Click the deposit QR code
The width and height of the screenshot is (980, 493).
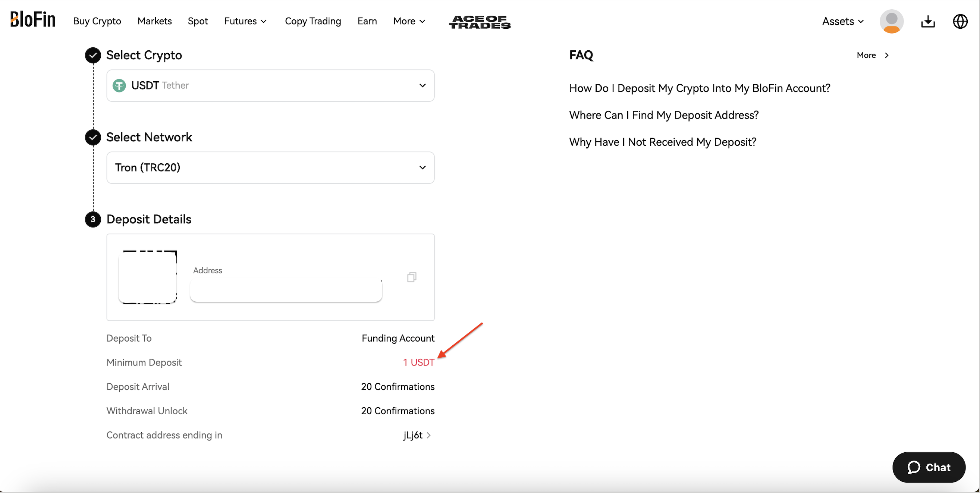(148, 277)
